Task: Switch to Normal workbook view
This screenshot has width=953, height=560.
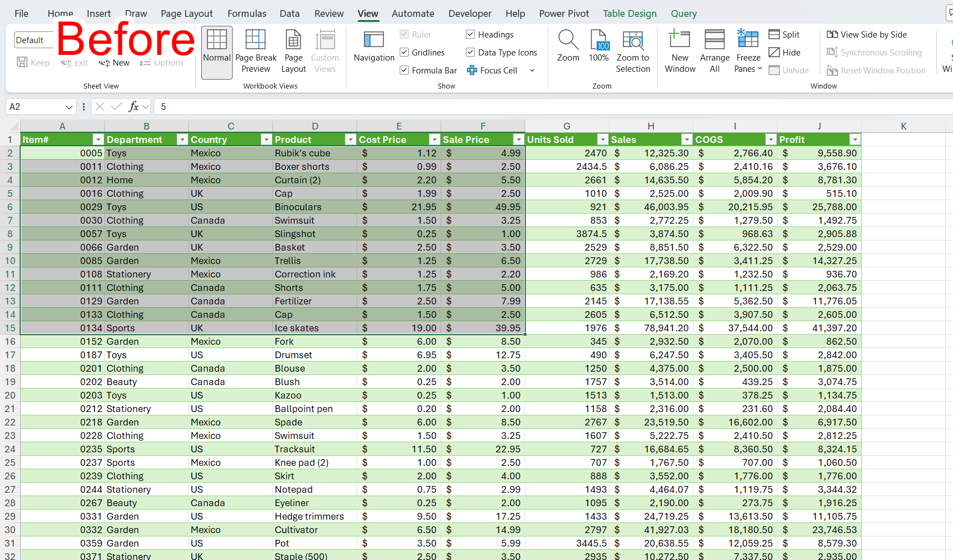Action: tap(217, 52)
